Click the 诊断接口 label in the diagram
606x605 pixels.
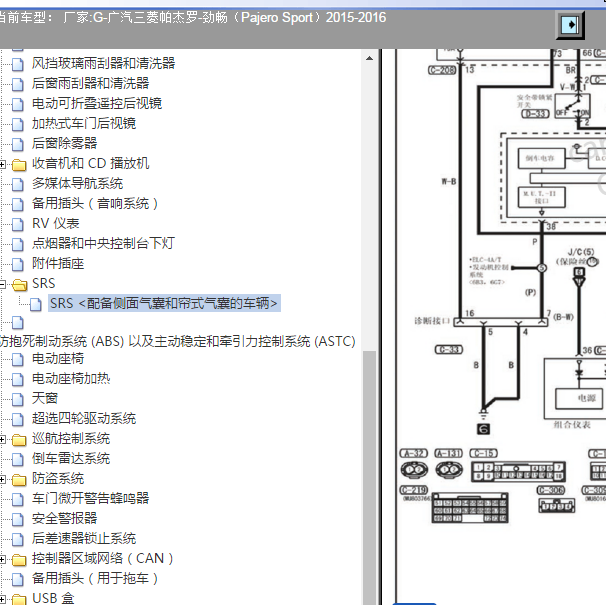[432, 321]
